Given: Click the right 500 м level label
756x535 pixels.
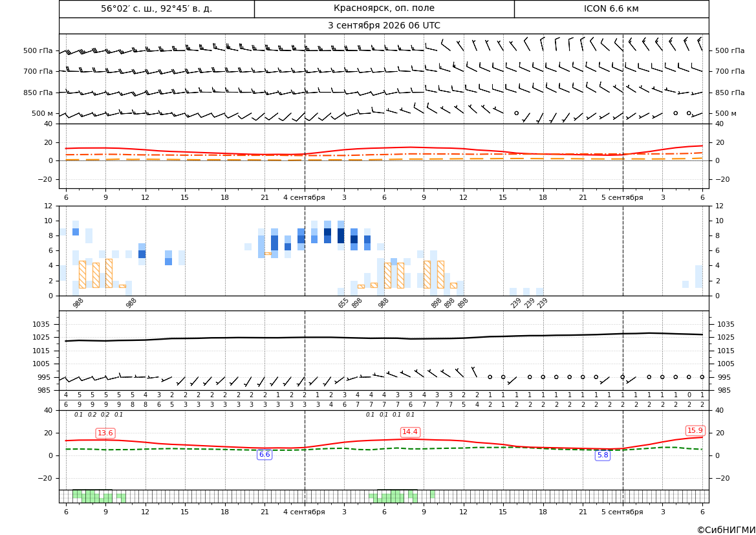Looking at the screenshot, I should (726, 113).
